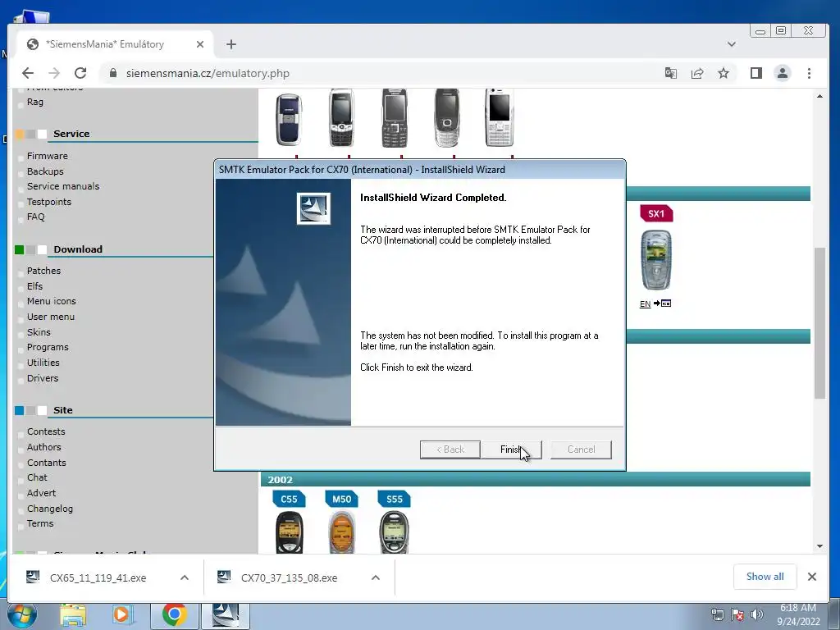Image resolution: width=840 pixels, height=630 pixels.
Task: Click the Rag link in sidebar
Action: pyautogui.click(x=35, y=102)
